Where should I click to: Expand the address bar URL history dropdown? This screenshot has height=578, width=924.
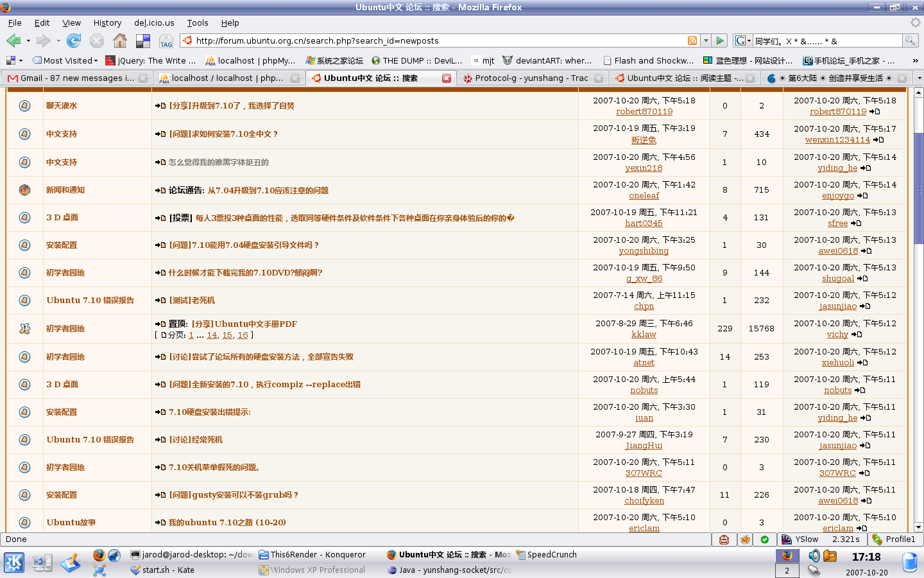click(x=706, y=40)
